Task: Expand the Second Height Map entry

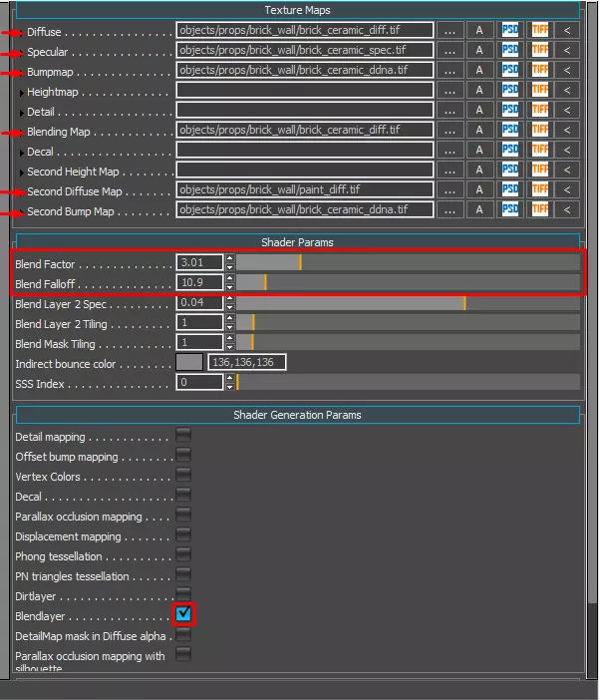Action: (21, 173)
